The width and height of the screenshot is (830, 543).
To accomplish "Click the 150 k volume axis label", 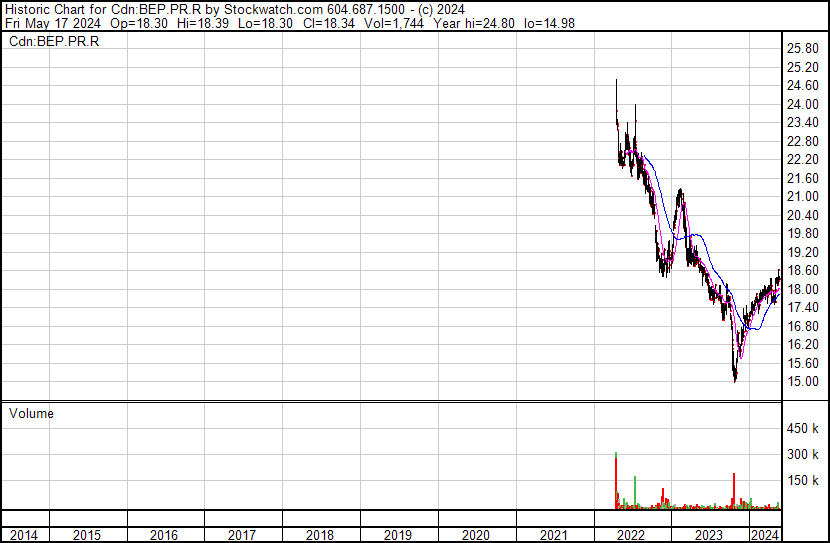I will [803, 480].
